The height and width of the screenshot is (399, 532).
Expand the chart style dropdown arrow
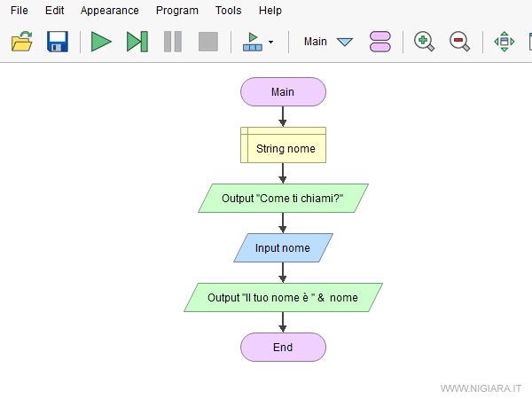click(270, 42)
